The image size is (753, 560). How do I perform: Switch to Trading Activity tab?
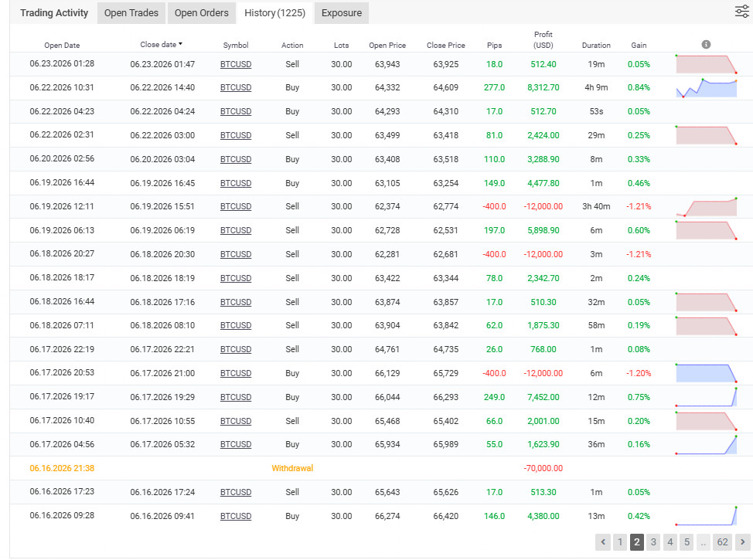(54, 13)
